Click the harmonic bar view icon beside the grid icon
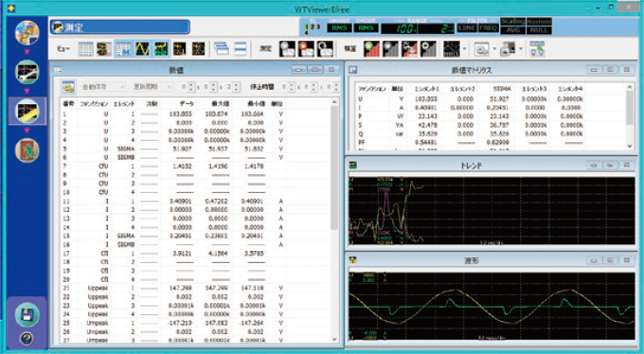 pyautogui.click(x=104, y=49)
